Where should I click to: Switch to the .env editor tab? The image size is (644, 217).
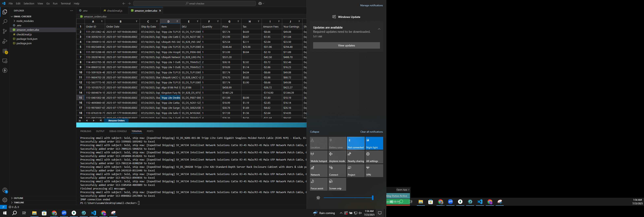click(85, 11)
